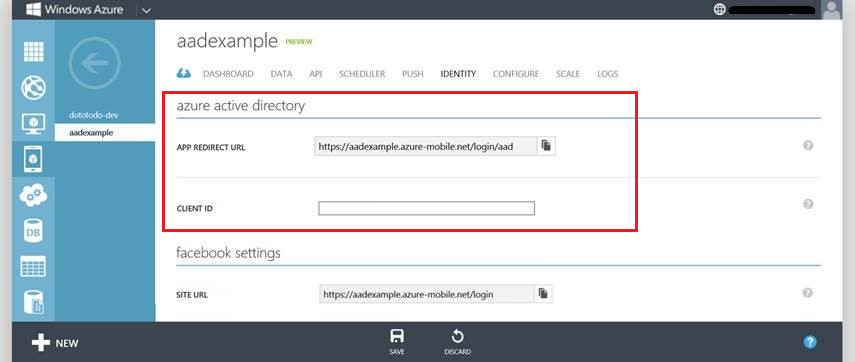Go back with the circular arrow button
Image resolution: width=855 pixels, height=362 pixels.
point(94,63)
